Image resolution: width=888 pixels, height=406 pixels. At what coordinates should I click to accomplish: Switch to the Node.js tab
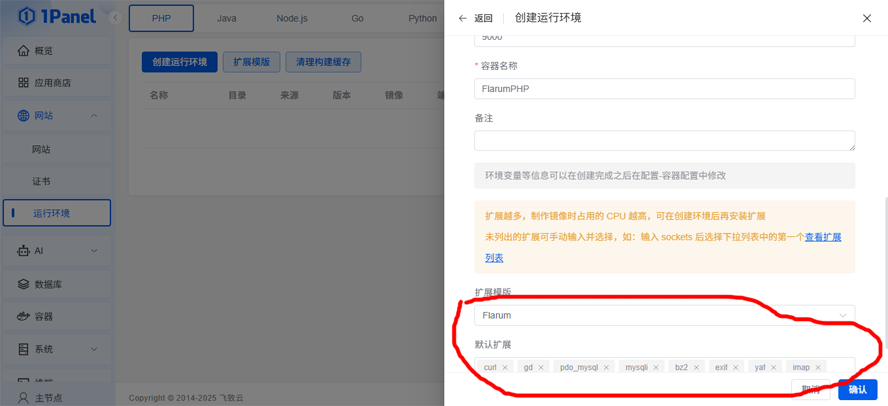[291, 18]
